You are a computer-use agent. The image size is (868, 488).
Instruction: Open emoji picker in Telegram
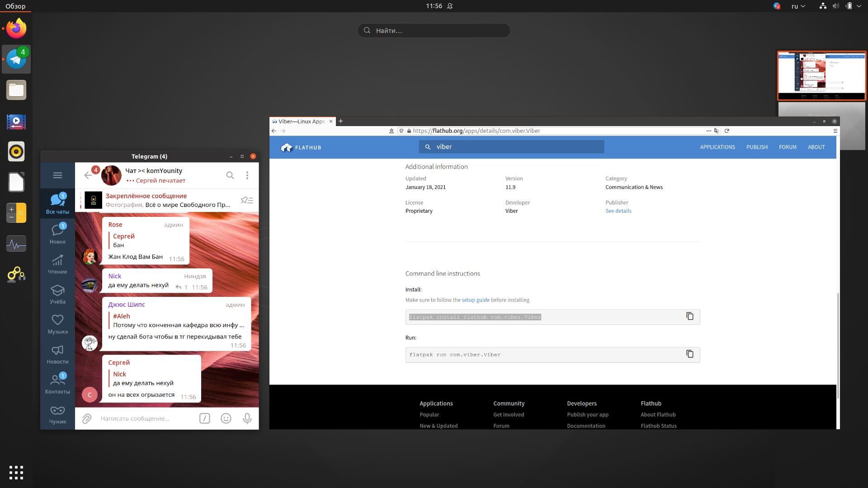(x=226, y=418)
